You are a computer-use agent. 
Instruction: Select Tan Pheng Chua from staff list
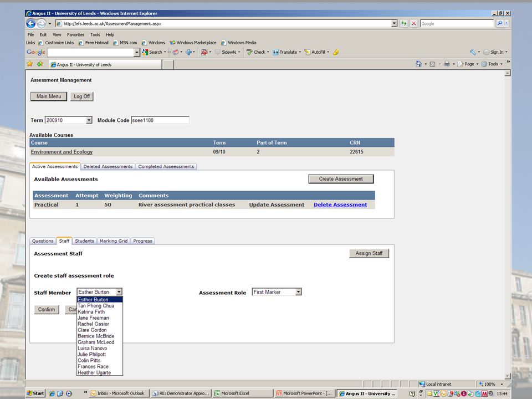(x=99, y=306)
